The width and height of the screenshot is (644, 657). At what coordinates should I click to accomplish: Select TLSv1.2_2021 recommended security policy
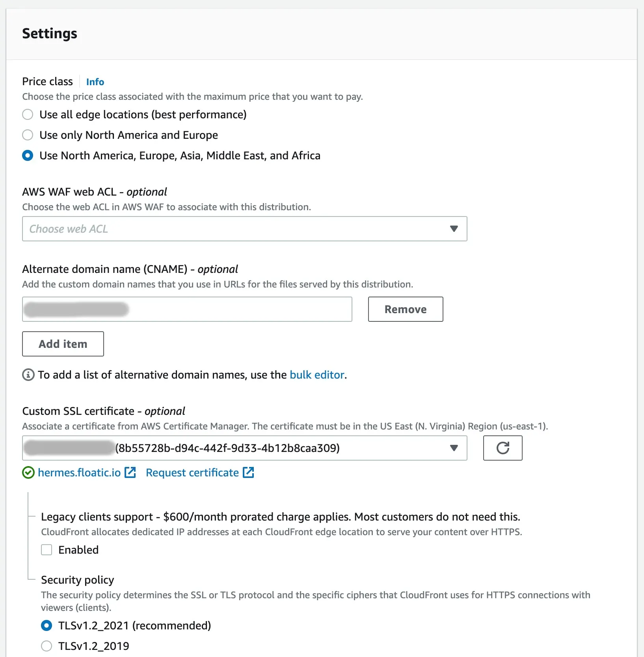47,625
